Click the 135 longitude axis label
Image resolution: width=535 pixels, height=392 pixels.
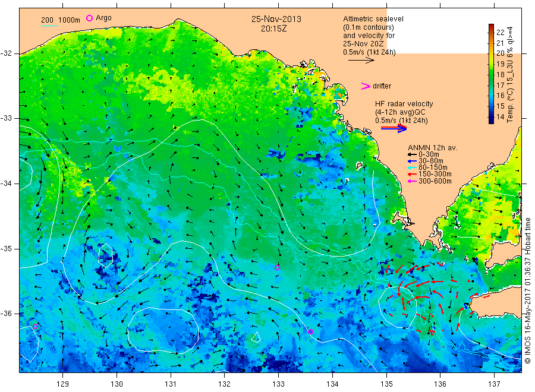[x=386, y=384]
